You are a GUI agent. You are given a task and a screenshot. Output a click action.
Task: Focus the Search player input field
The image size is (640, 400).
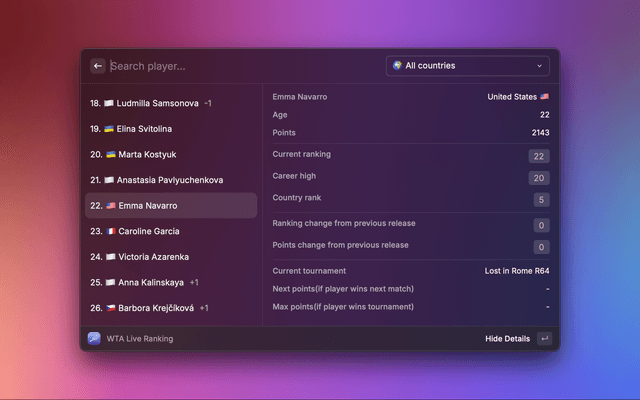click(x=240, y=66)
